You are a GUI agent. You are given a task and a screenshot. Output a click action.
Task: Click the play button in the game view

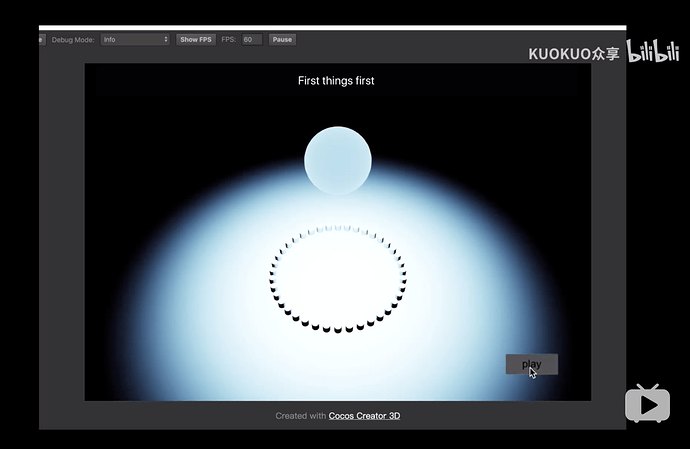532,364
